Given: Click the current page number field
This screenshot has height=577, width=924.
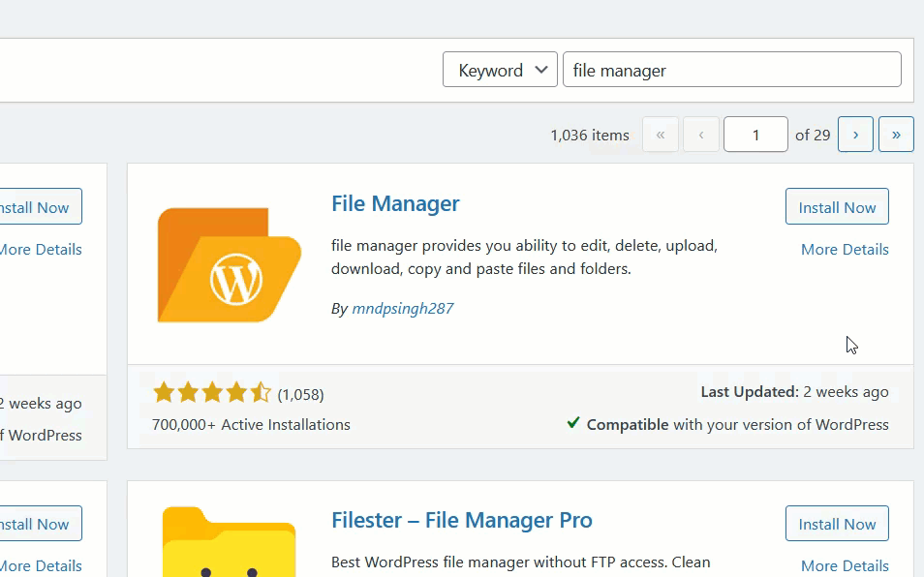Looking at the screenshot, I should point(755,135).
